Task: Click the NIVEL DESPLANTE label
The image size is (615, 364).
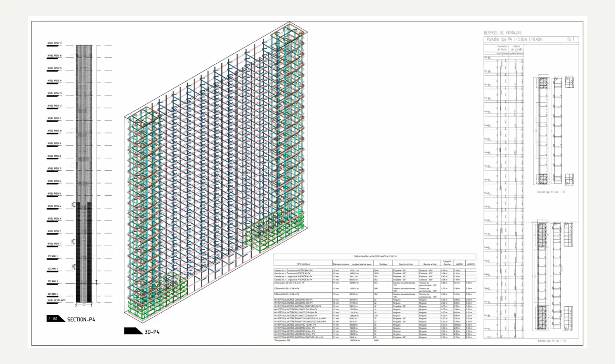Action: point(57,301)
